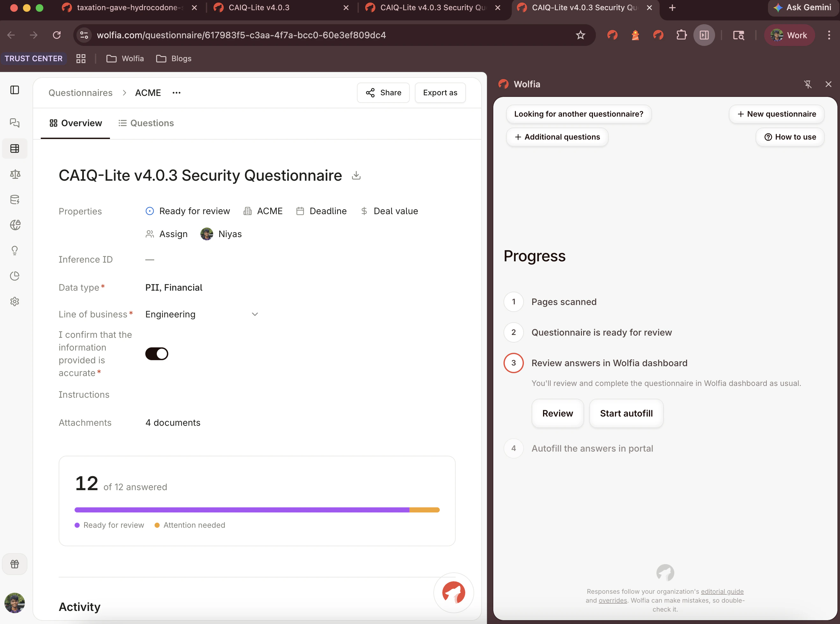
Task: Click the questionnaire progress bar
Action: (x=257, y=510)
